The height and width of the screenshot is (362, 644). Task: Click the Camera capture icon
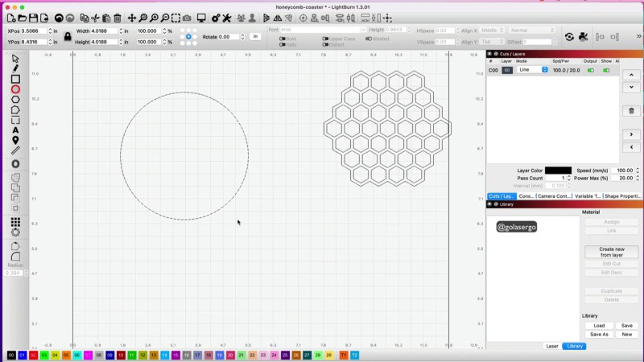pos(187,18)
